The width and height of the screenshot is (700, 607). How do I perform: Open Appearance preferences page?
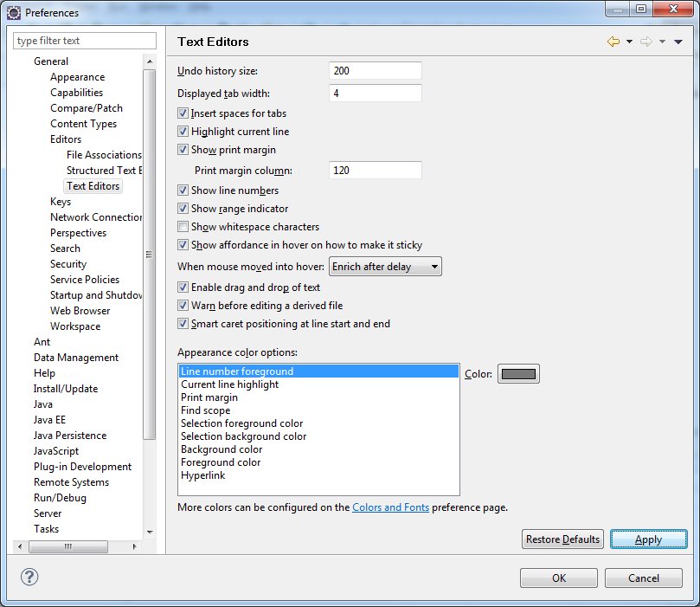point(78,77)
